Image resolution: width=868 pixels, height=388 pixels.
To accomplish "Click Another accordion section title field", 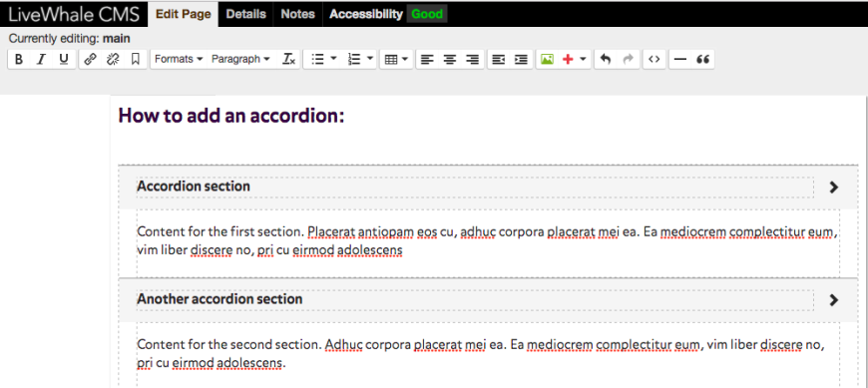I will pos(475,300).
